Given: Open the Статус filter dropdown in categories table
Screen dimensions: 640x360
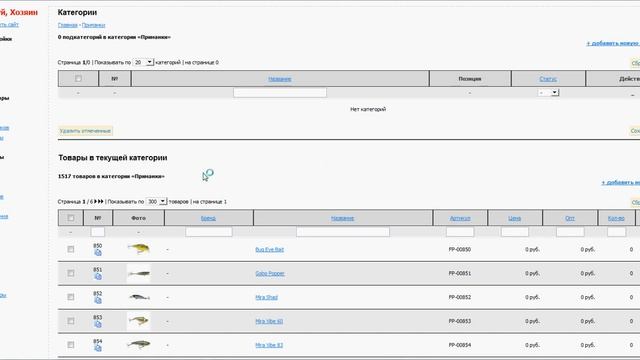Looking at the screenshot, I should (548, 93).
